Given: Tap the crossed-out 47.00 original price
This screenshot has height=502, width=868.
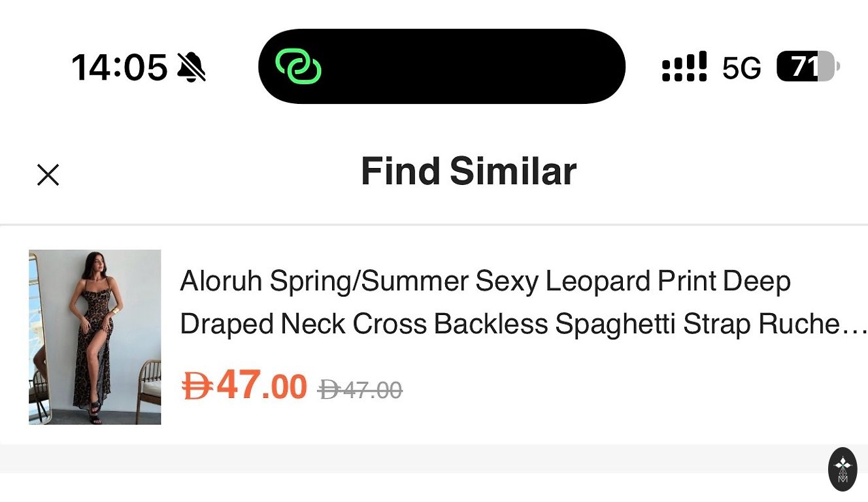Looking at the screenshot, I should (x=371, y=390).
